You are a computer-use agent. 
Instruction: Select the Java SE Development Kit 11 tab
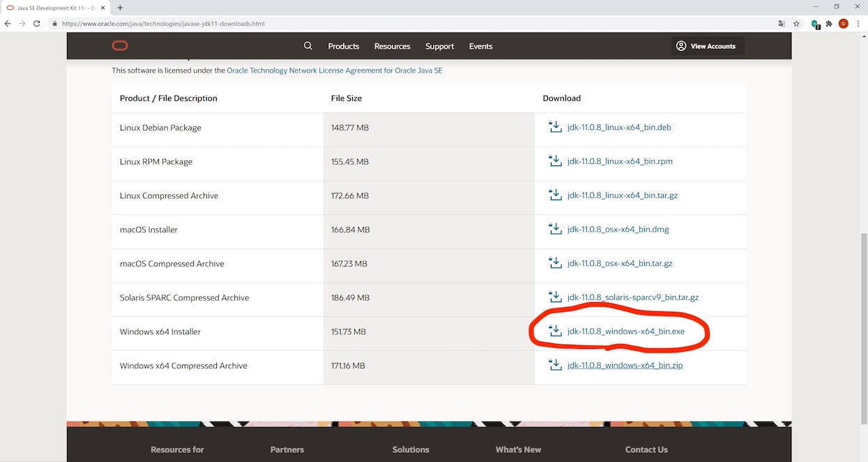(56, 8)
